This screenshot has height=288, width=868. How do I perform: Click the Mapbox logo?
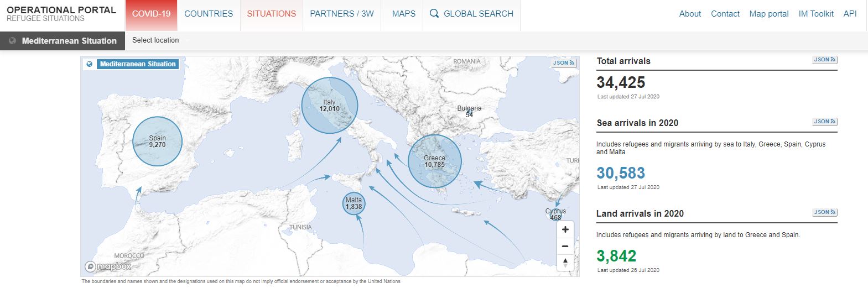point(108,267)
